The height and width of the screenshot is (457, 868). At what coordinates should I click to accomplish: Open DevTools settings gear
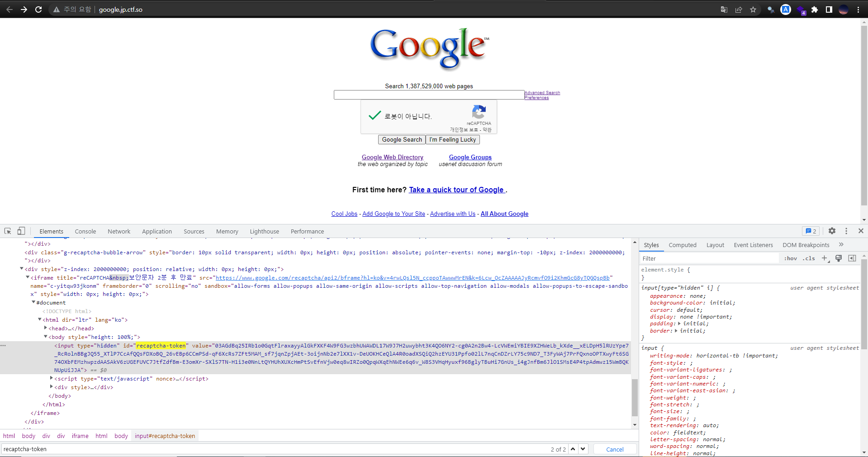832,231
